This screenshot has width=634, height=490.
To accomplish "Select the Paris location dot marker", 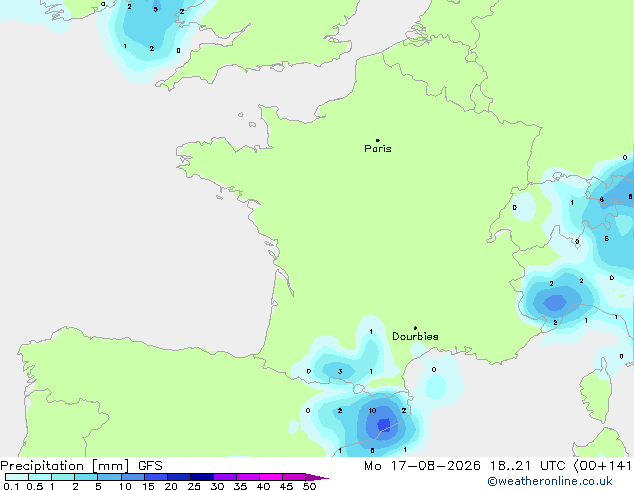I will coord(378,140).
